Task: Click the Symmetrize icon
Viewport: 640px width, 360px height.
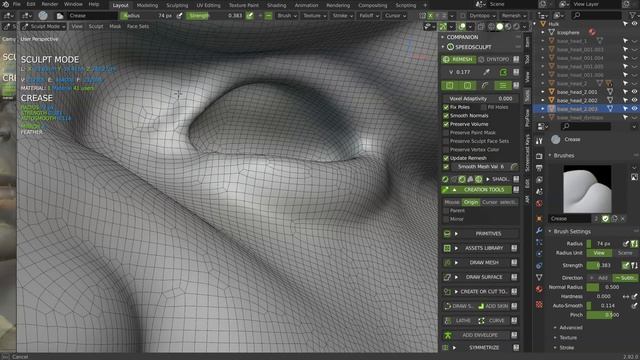Action: (446, 347)
